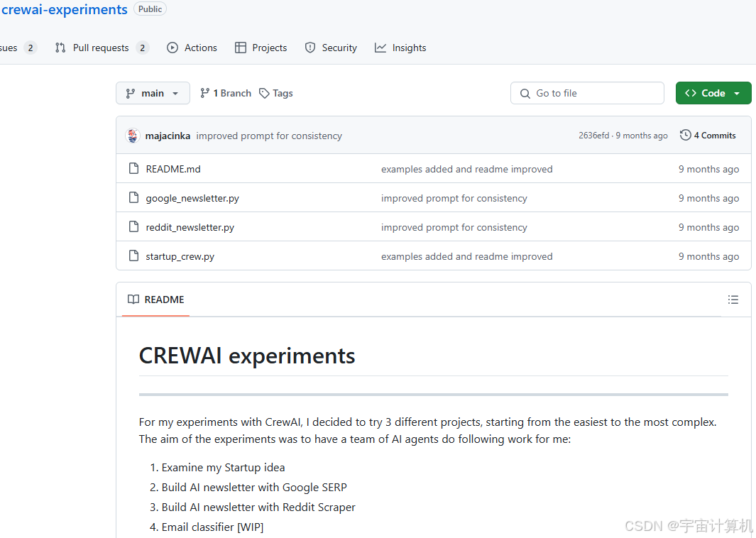Click '9 months ago' in startup_crew.py row
Viewport: 756px width, 538px height.
pyautogui.click(x=708, y=256)
